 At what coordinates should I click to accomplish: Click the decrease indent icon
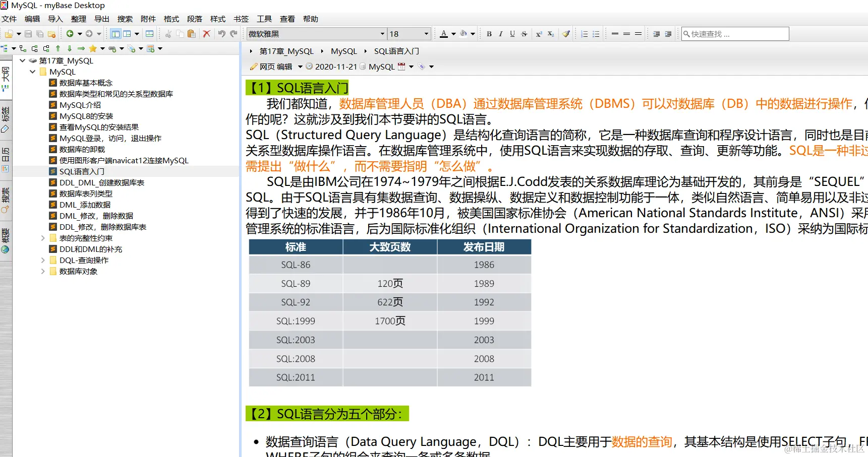[x=657, y=34]
